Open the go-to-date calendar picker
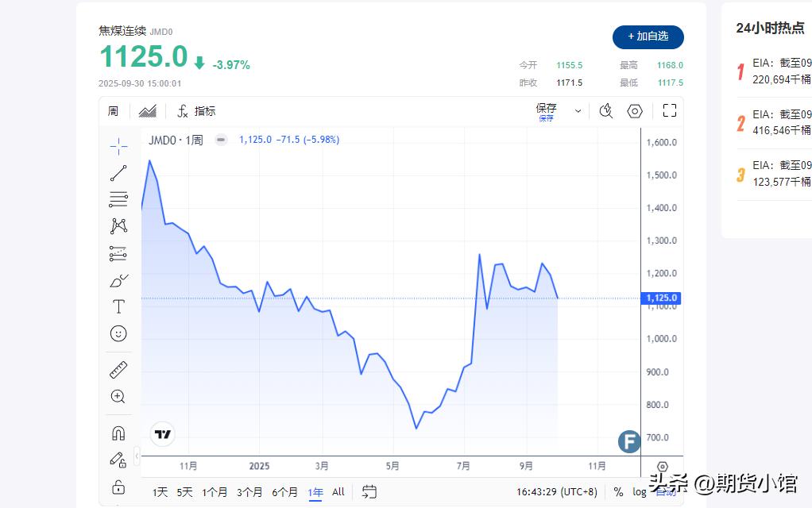The height and width of the screenshot is (508, 812). [369, 492]
